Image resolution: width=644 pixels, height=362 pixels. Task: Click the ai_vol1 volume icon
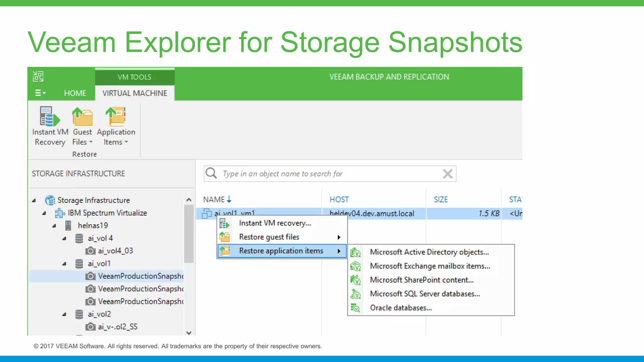[x=79, y=264]
